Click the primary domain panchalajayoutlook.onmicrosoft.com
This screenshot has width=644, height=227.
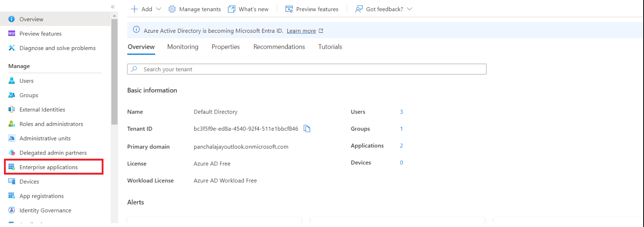pyautogui.click(x=241, y=147)
